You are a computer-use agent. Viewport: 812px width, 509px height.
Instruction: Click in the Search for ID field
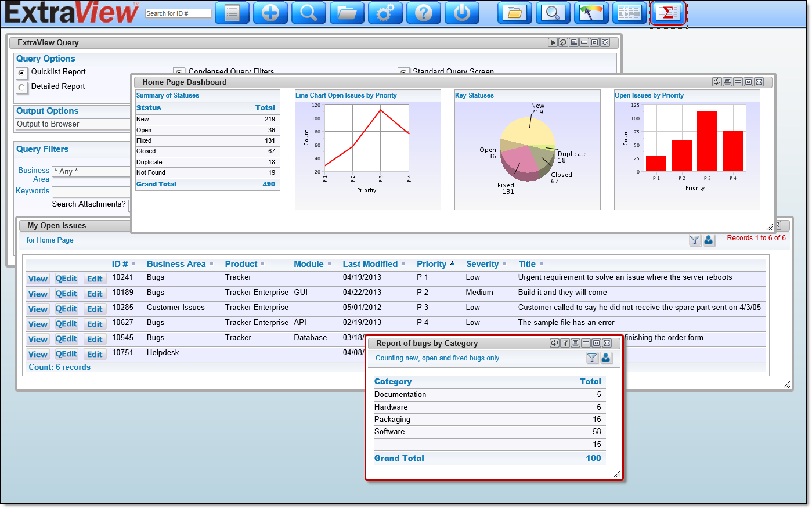click(177, 13)
